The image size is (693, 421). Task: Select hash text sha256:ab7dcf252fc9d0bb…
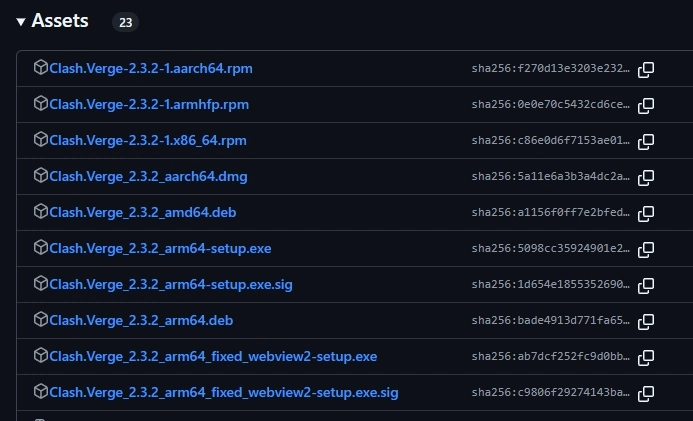tap(551, 357)
